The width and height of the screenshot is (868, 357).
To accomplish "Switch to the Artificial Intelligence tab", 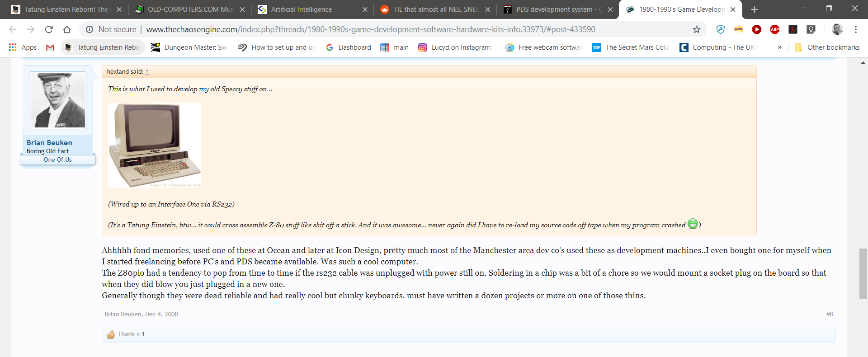I will pos(313,9).
